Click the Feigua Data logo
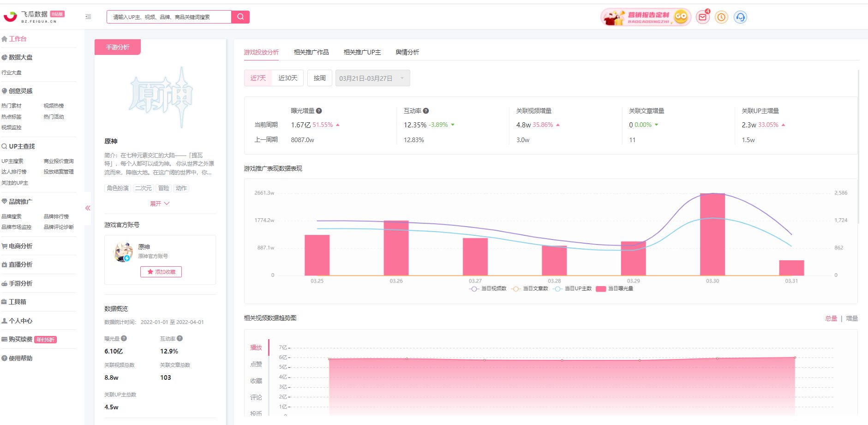The width and height of the screenshot is (868, 425). point(34,17)
